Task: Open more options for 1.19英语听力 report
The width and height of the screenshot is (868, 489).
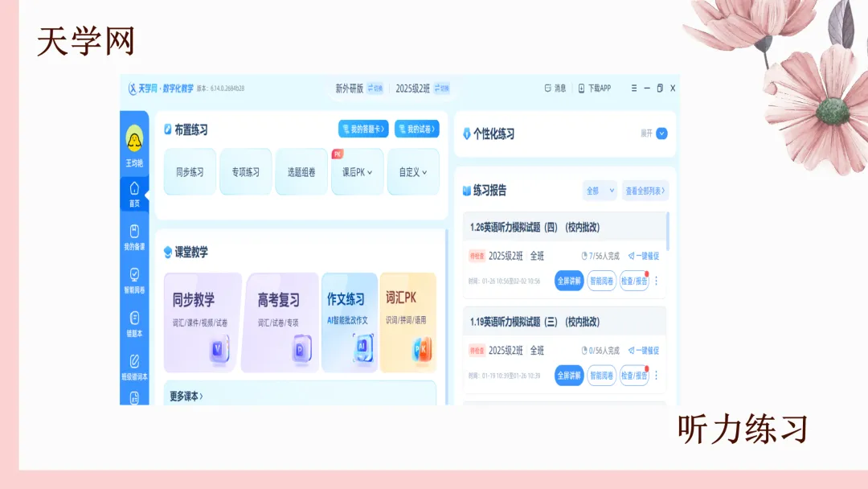Action: point(656,376)
